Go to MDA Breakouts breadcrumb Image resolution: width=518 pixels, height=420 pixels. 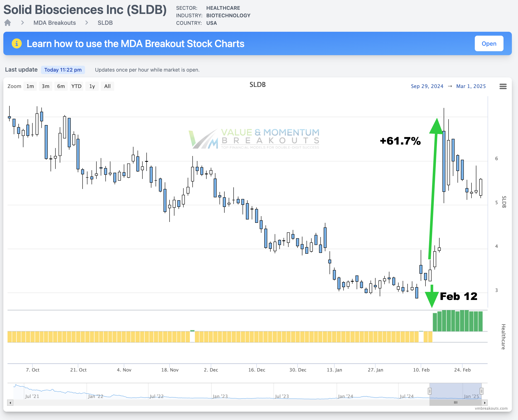[x=55, y=23]
